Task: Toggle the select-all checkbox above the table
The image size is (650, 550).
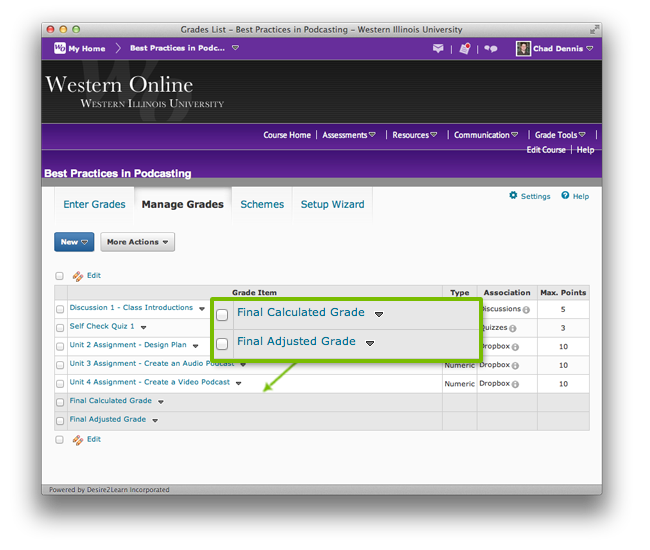Action: click(60, 276)
